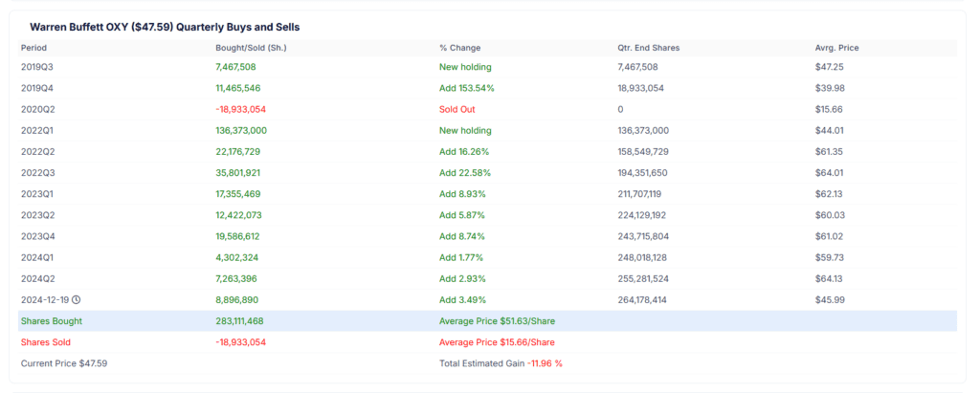This screenshot has height=393, width=980.
Task: Click the average price $45.99
Action: (830, 300)
